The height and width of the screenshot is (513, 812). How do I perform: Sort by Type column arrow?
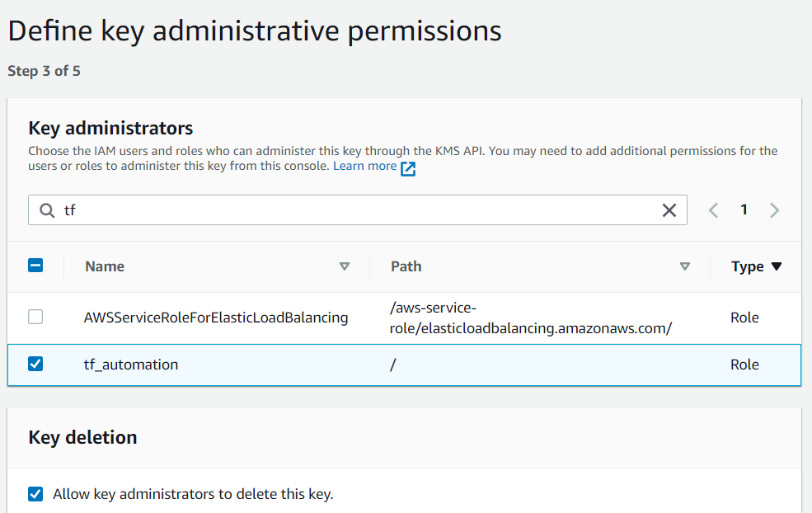coord(777,266)
